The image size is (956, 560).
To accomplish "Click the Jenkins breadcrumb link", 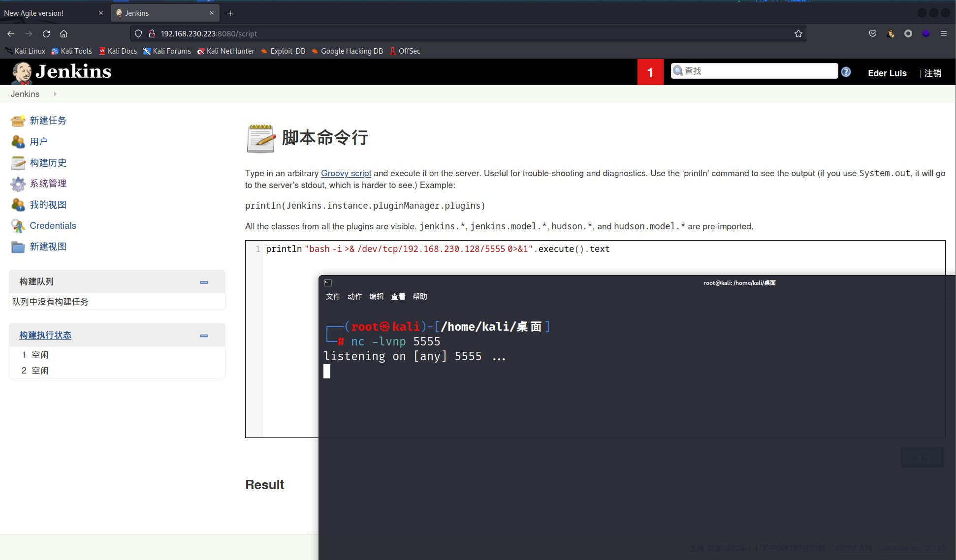I will pos(25,94).
